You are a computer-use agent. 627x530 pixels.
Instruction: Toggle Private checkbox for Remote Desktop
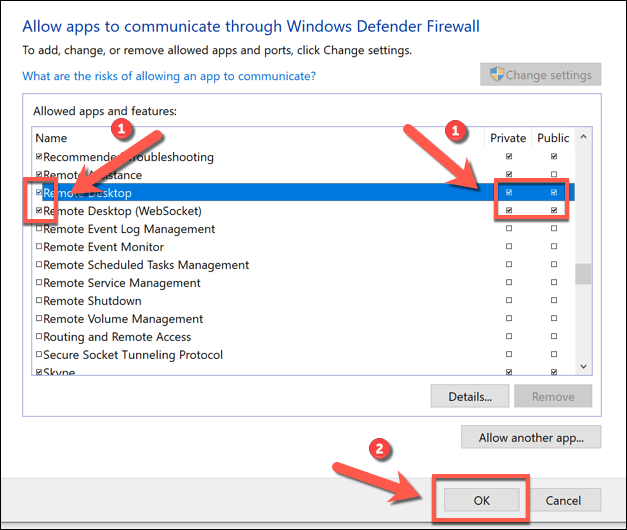tap(509, 193)
